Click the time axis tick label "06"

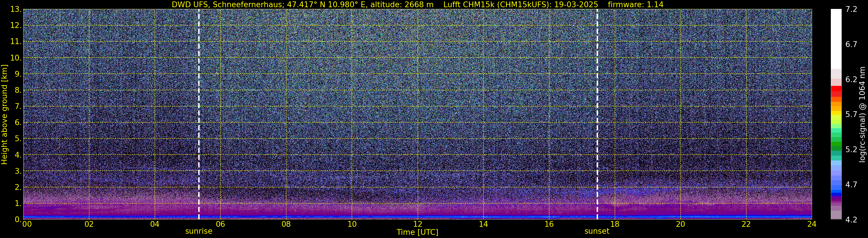click(x=220, y=224)
